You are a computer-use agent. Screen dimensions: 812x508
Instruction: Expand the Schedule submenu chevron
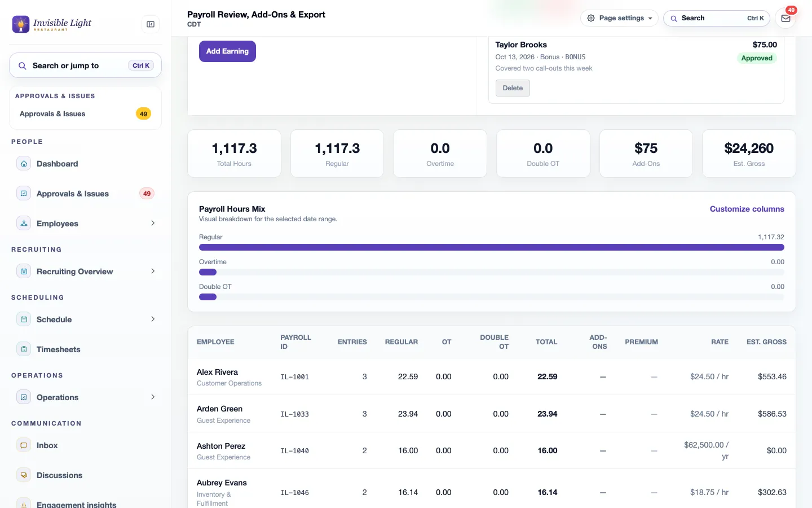[153, 319]
